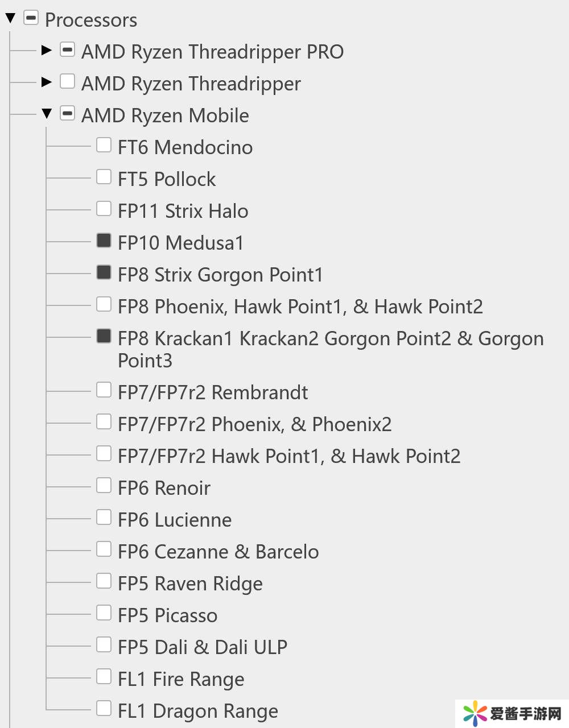Select the FP6 Renoir label
The height and width of the screenshot is (728, 569).
click(164, 488)
